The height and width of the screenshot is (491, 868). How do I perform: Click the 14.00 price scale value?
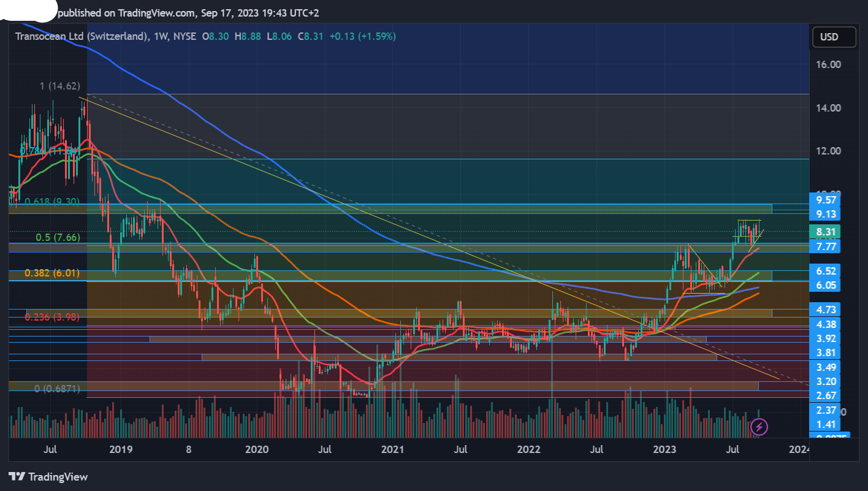tap(828, 108)
